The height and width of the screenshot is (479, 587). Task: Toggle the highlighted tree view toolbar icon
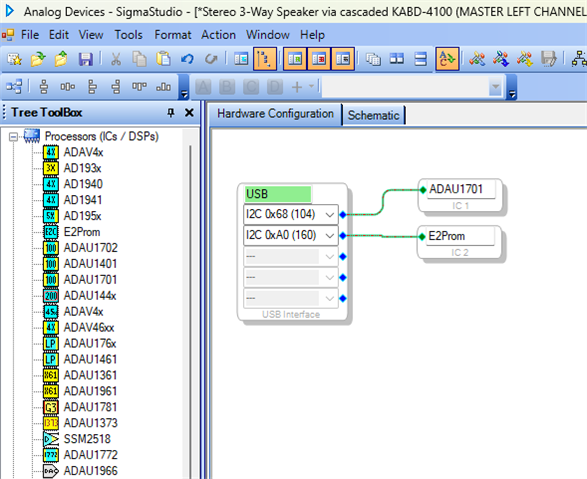coord(265,59)
